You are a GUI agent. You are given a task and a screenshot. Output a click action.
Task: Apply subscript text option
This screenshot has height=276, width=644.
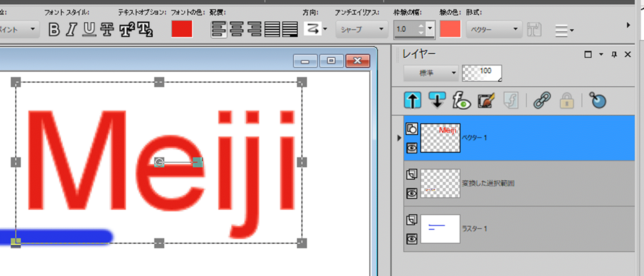pos(145,29)
